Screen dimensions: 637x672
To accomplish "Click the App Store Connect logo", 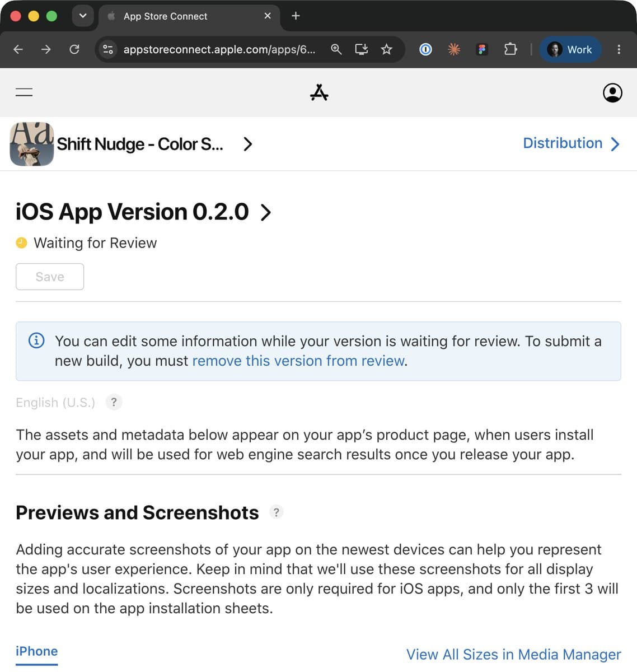I will [319, 92].
